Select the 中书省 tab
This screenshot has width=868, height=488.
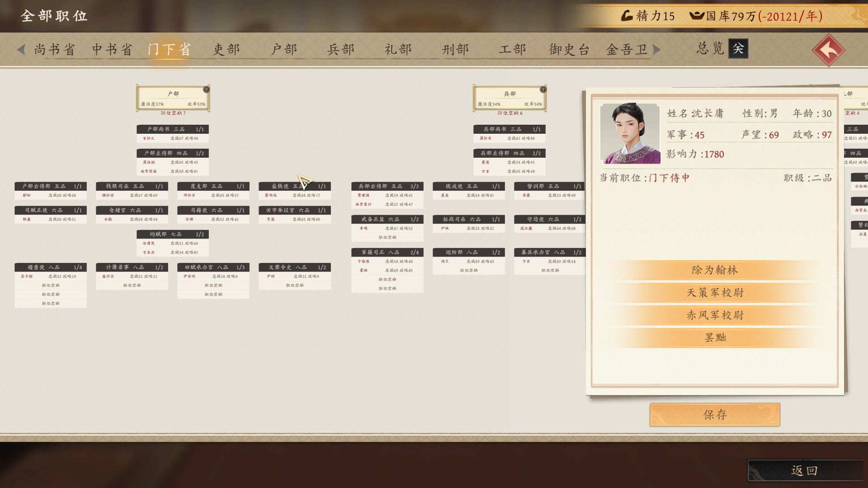click(111, 49)
